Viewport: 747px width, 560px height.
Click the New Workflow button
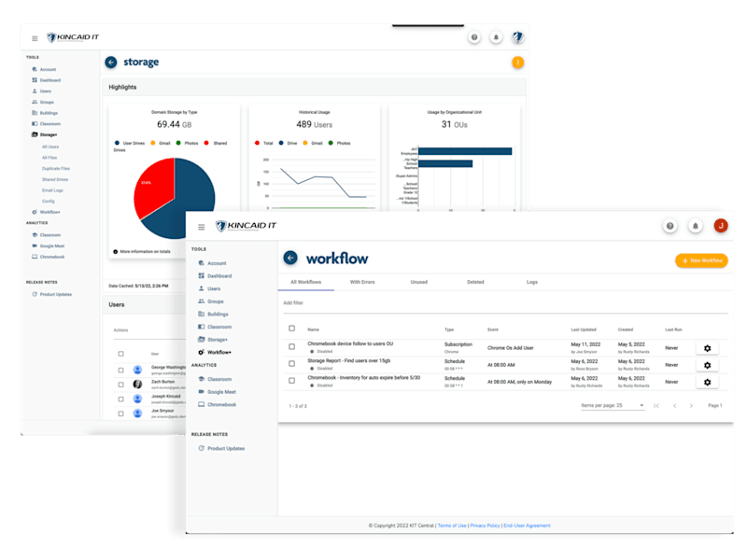coord(702,260)
